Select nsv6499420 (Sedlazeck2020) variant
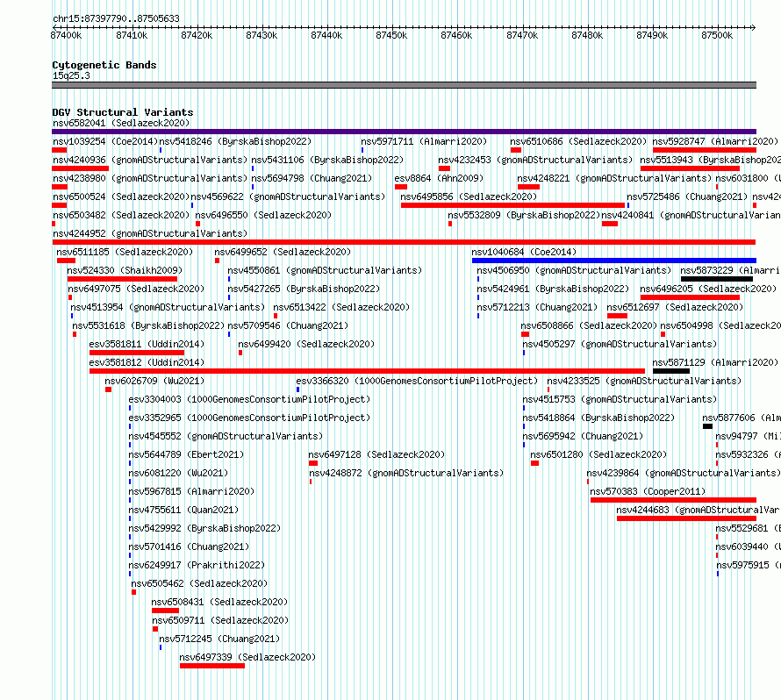The image size is (781, 700). click(306, 344)
